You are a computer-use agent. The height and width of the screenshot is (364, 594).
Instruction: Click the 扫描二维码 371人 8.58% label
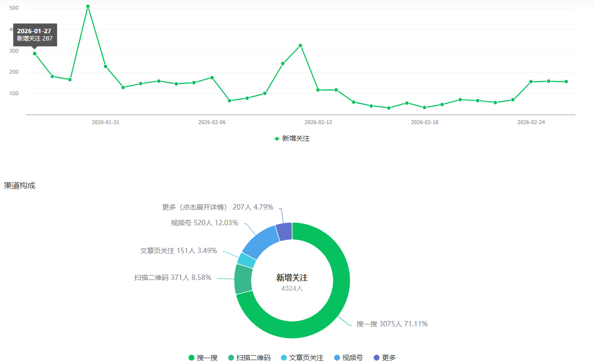point(172,278)
